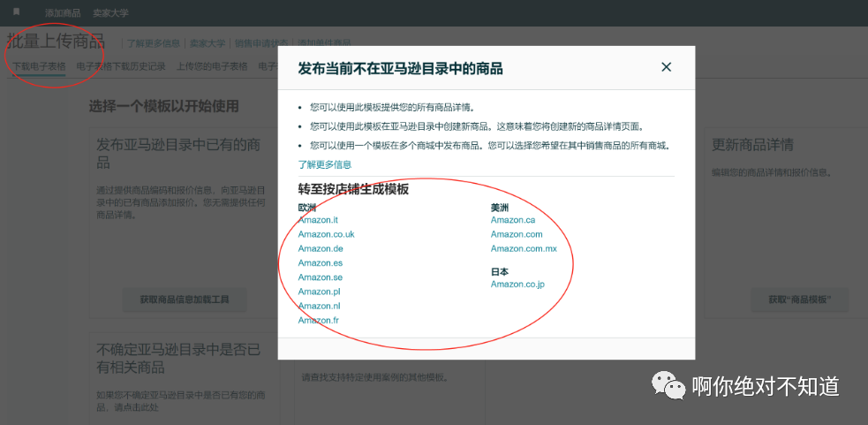Image resolution: width=868 pixels, height=425 pixels.
Task: Open 添加商品 in the top bar
Action: tap(63, 12)
